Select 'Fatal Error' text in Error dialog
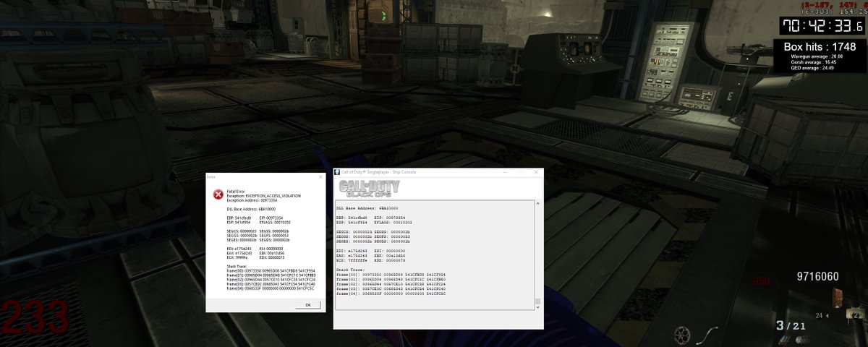Image resolution: width=868 pixels, height=347 pixels. coord(236,192)
